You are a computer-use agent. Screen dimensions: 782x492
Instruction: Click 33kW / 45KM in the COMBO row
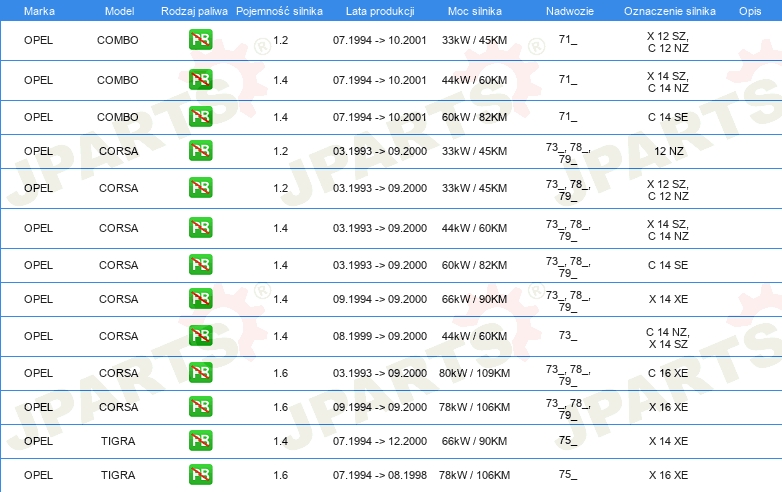474,40
